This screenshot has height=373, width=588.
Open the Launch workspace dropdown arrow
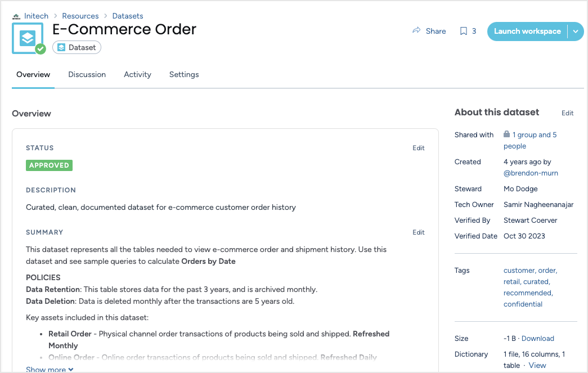[x=576, y=32]
